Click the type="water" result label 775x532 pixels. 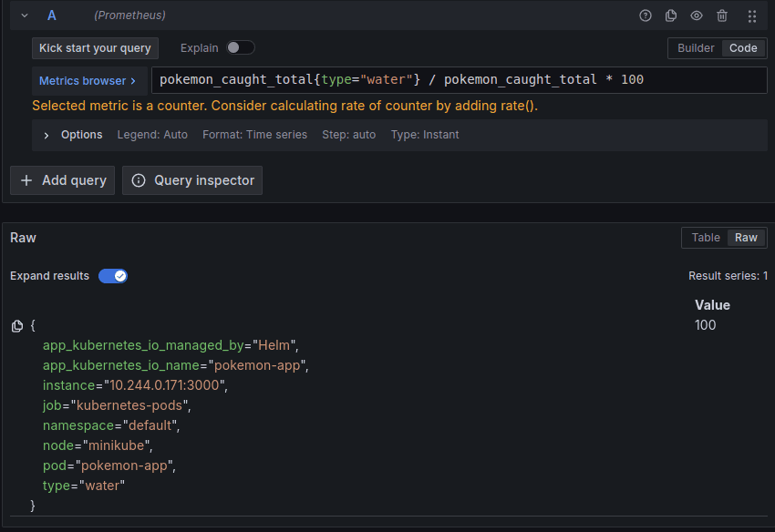point(84,486)
